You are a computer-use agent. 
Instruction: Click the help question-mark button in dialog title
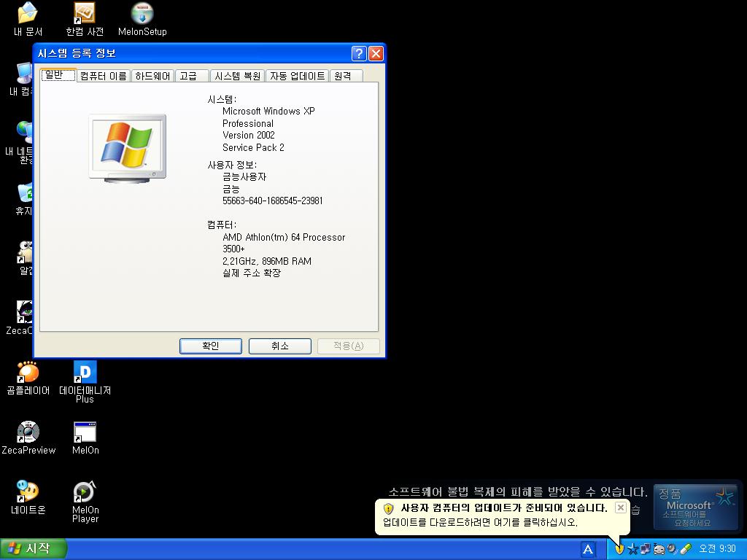(x=359, y=53)
